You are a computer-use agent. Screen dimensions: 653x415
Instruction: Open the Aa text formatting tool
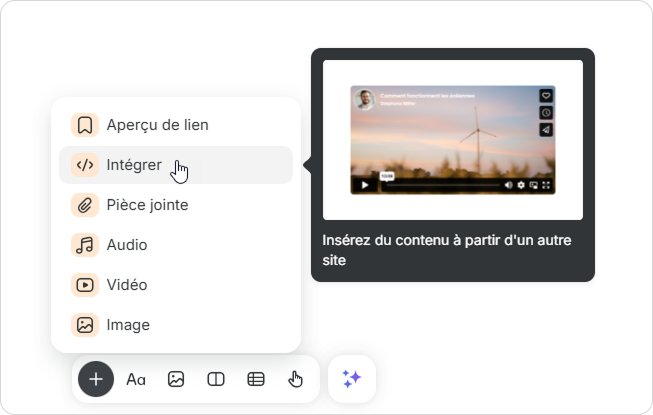(136, 379)
